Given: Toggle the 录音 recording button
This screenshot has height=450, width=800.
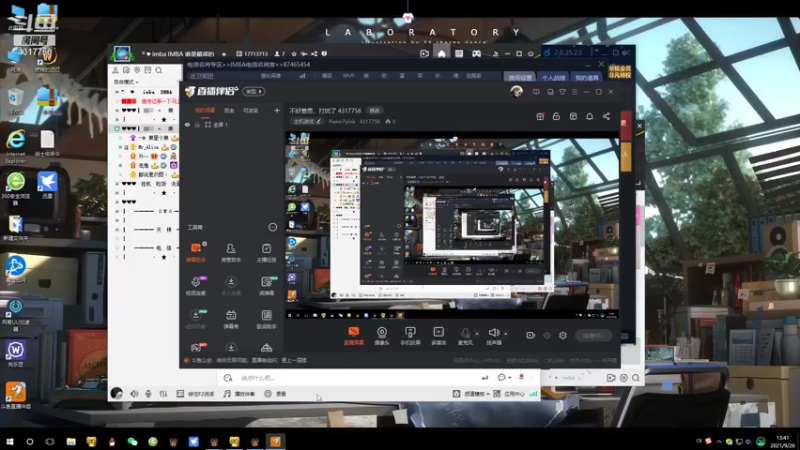Looking at the screenshot, I should (x=275, y=394).
